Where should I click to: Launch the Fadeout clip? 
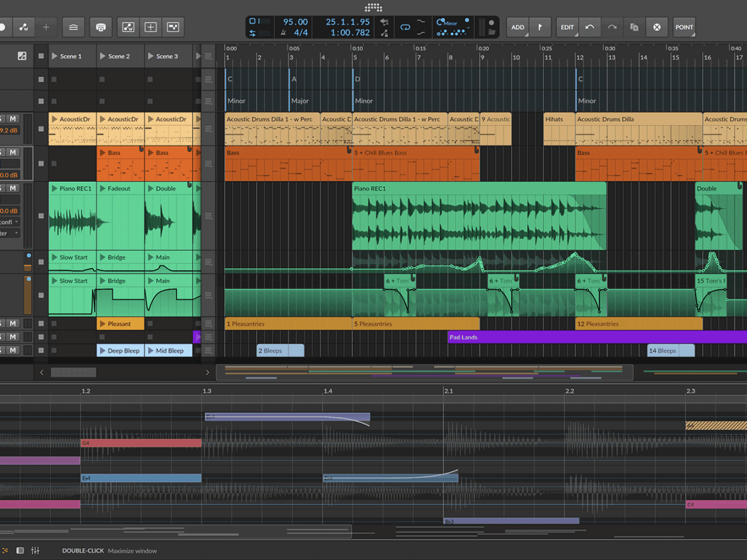(103, 189)
